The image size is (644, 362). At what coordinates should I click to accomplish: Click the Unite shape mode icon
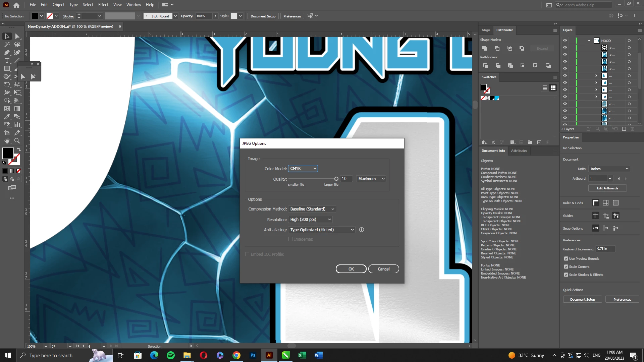point(485,48)
